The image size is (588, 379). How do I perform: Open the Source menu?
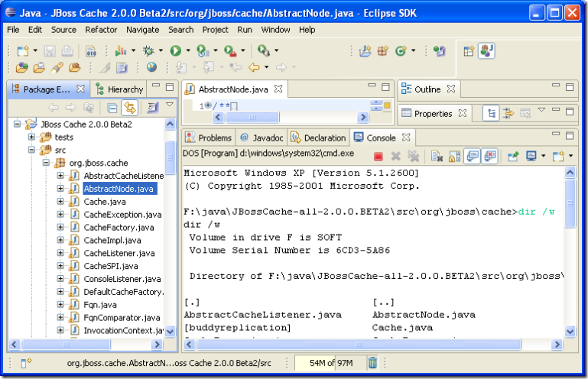(x=63, y=30)
